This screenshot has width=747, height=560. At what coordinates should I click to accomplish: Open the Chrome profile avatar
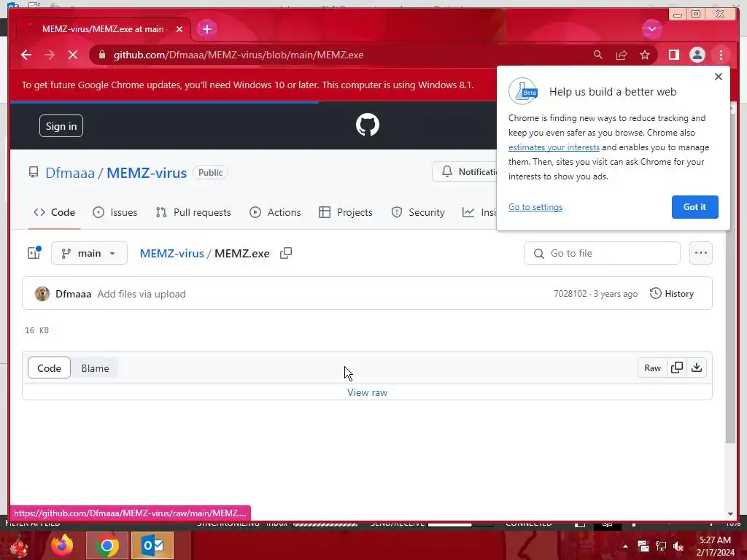coord(697,55)
